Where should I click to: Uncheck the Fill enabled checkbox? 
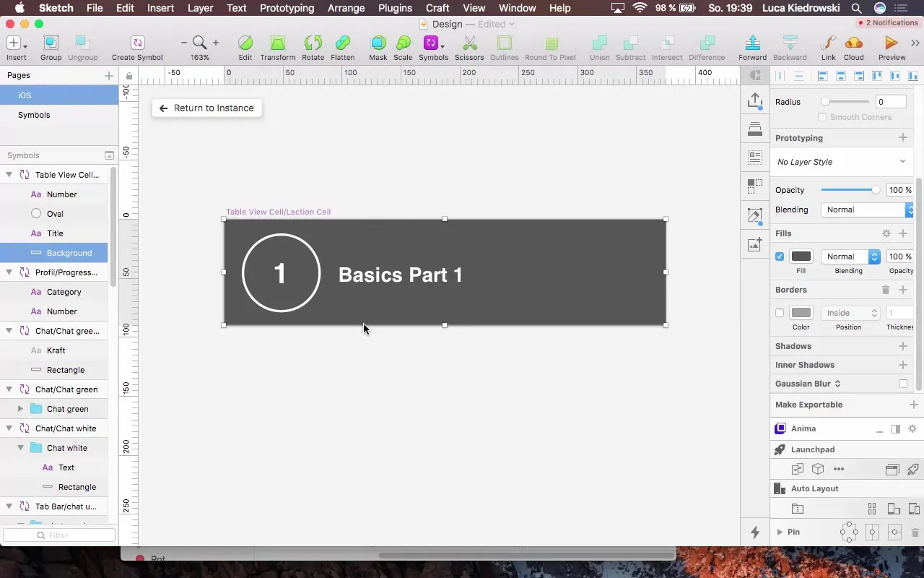(x=780, y=256)
